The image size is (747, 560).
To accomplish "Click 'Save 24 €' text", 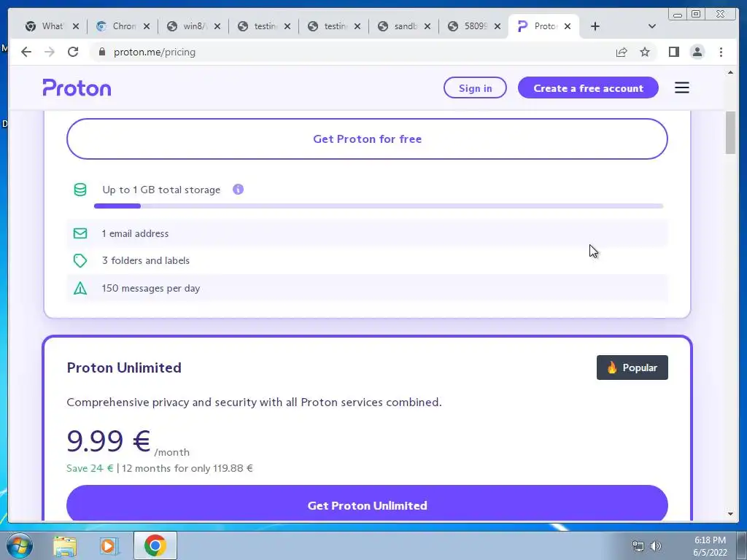I will [90, 468].
